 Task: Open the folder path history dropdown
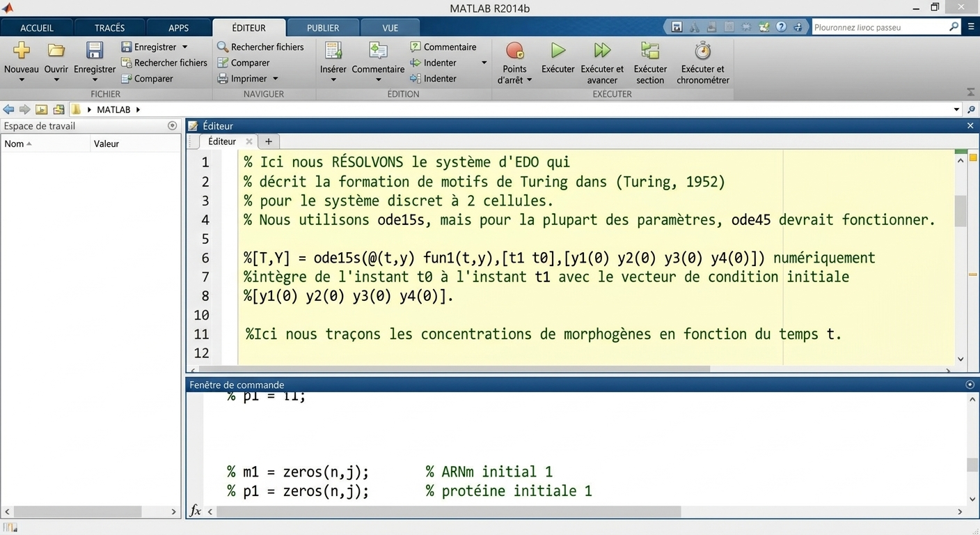click(956, 109)
